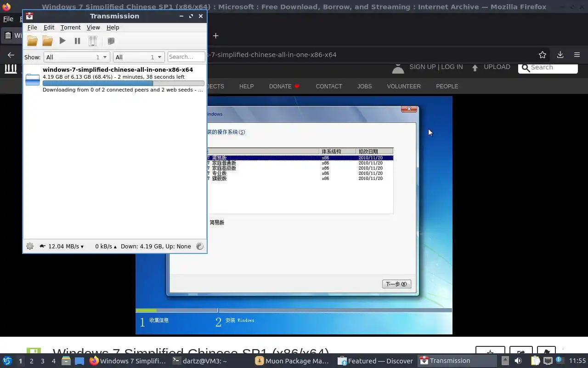Image resolution: width=588 pixels, height=368 pixels.
Task: Open the Transmission Edit menu
Action: tap(49, 28)
